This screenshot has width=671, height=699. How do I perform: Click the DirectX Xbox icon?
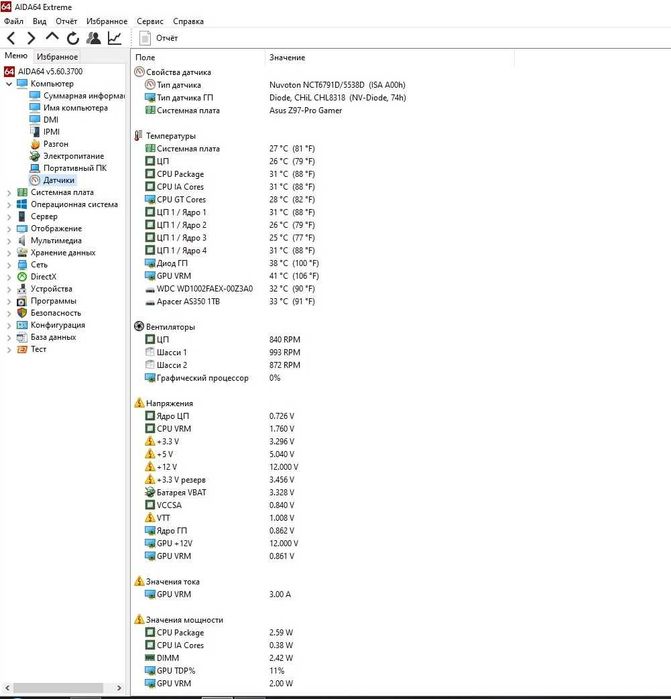click(x=22, y=276)
